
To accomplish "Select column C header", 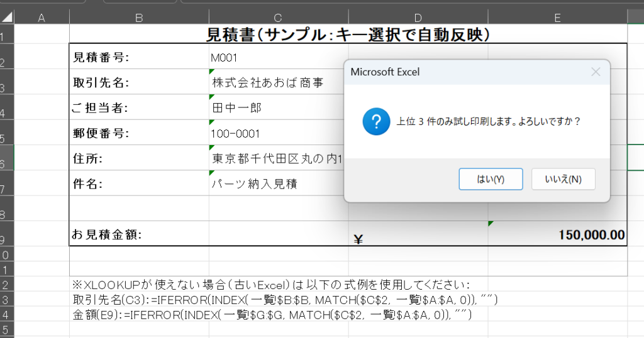I will (x=279, y=18).
